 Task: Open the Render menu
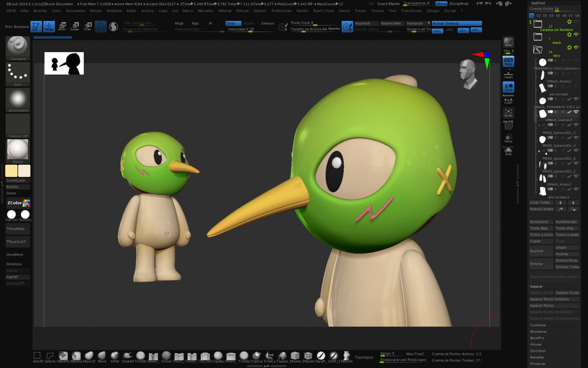pyautogui.click(x=302, y=11)
